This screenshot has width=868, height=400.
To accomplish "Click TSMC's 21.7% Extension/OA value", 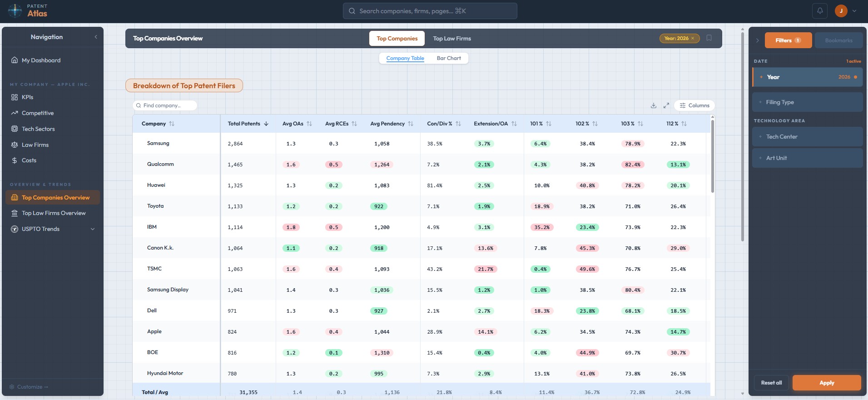I will tap(486, 269).
